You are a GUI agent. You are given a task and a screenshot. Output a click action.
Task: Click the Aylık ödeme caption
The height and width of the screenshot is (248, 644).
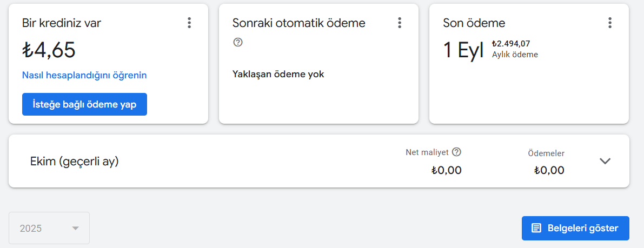click(x=515, y=54)
